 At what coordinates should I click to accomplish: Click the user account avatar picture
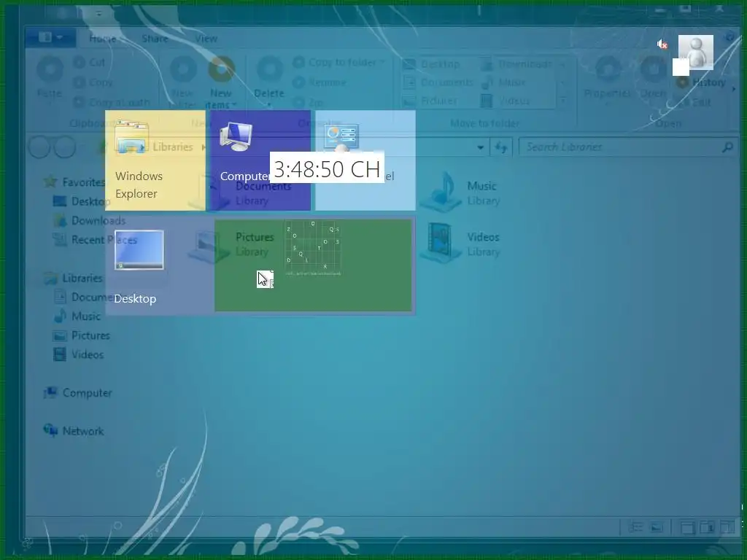pos(695,52)
